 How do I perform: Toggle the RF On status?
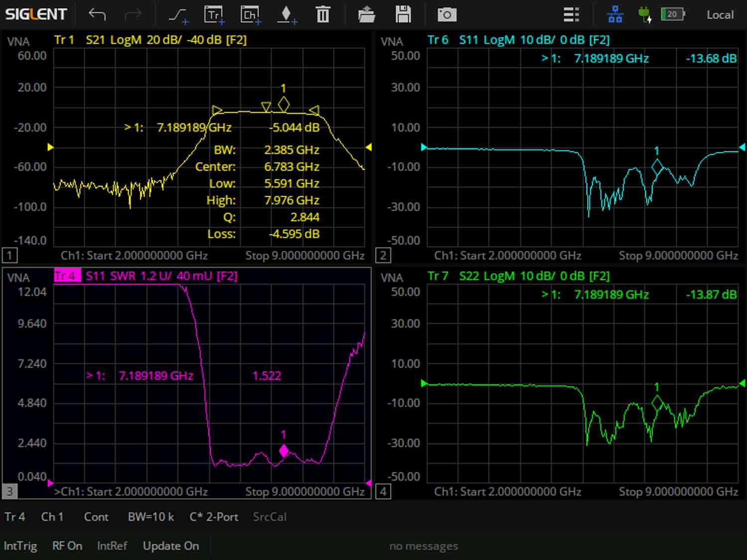pos(67,546)
